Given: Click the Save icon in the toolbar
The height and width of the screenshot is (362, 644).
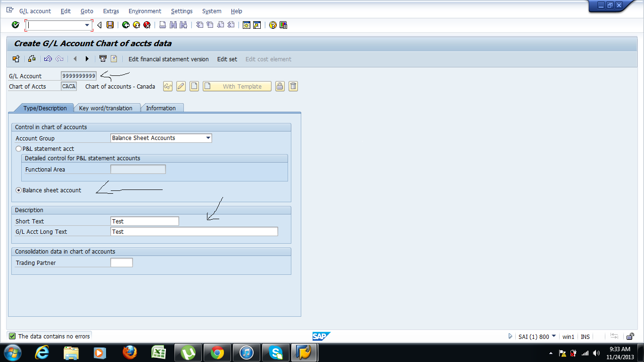Looking at the screenshot, I should (x=110, y=25).
